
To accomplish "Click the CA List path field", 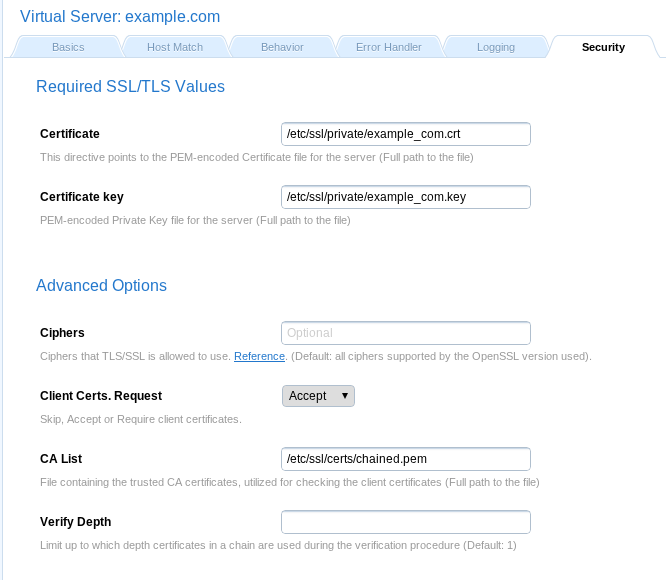I will point(405,459).
